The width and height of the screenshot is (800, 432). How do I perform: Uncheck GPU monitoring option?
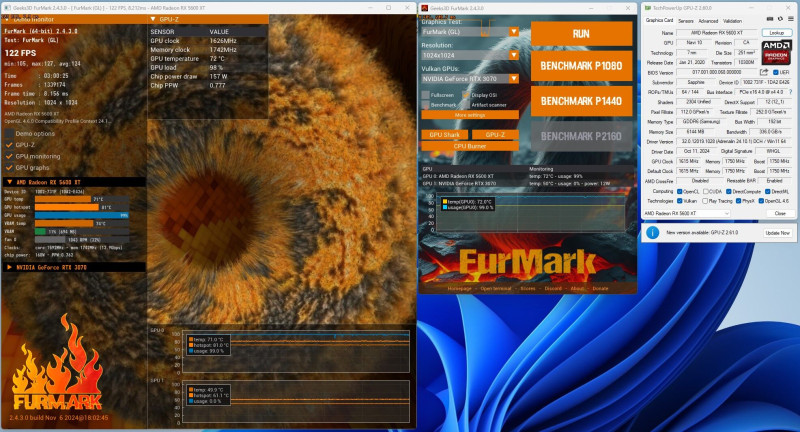tap(9, 156)
